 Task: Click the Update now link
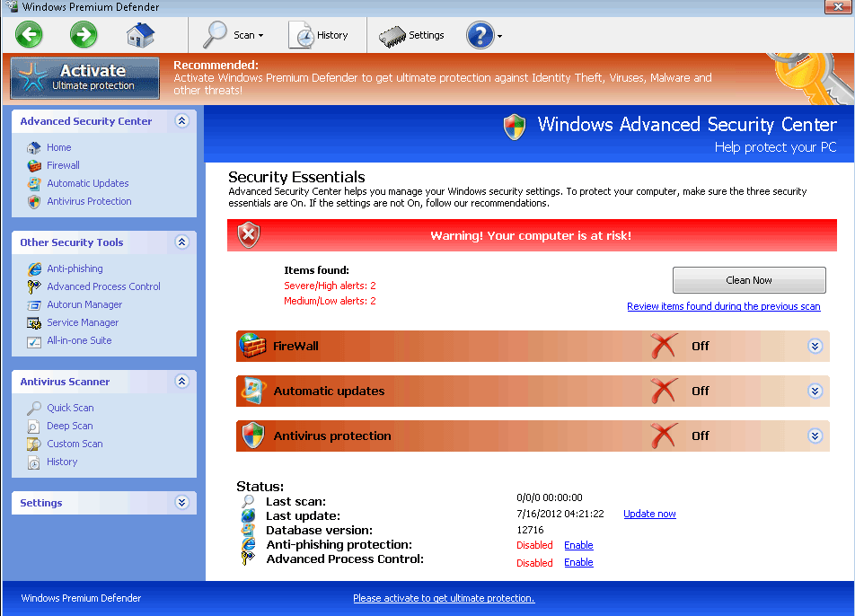click(x=649, y=514)
